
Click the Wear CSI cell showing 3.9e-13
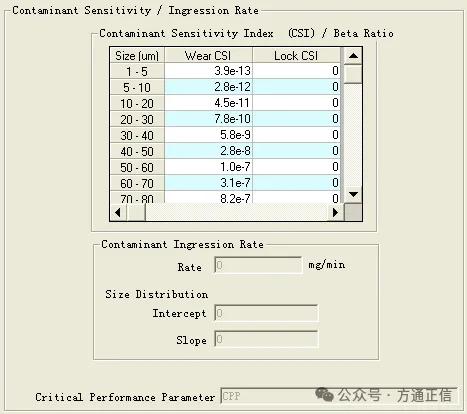pos(208,71)
